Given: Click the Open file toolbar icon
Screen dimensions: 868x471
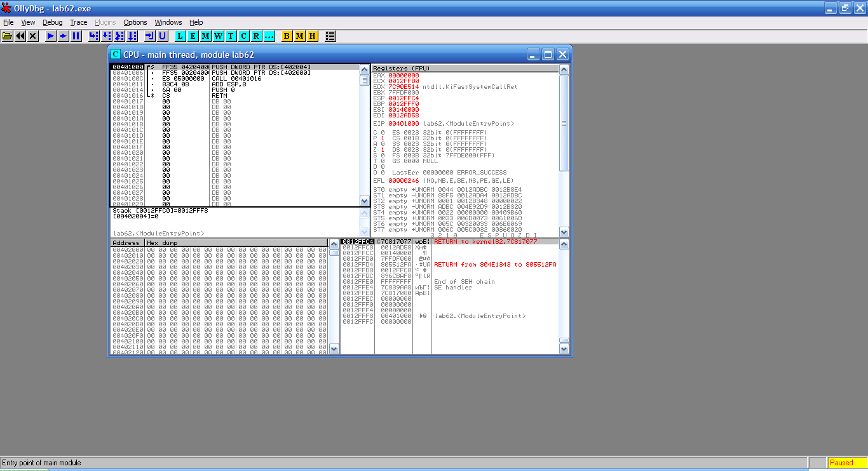Looking at the screenshot, I should coord(8,36).
